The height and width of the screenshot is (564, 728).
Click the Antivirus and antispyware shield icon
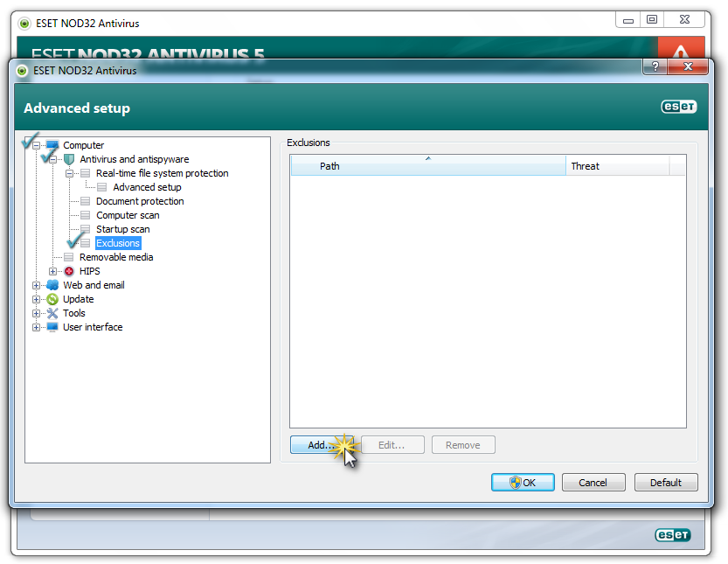click(x=69, y=159)
